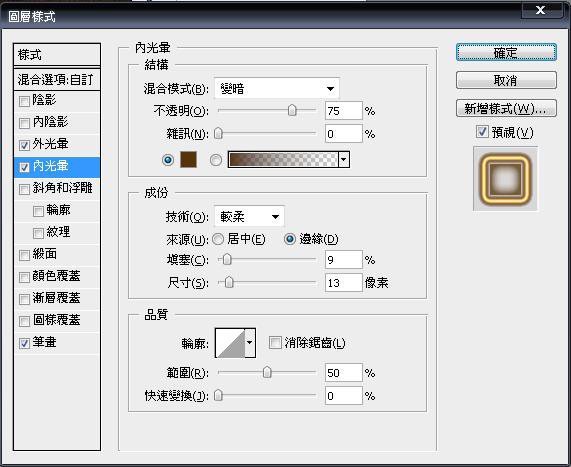Screen dimensions: 571x467
Task: Select the 外光暈 outer glow list label
Action: click(x=50, y=144)
